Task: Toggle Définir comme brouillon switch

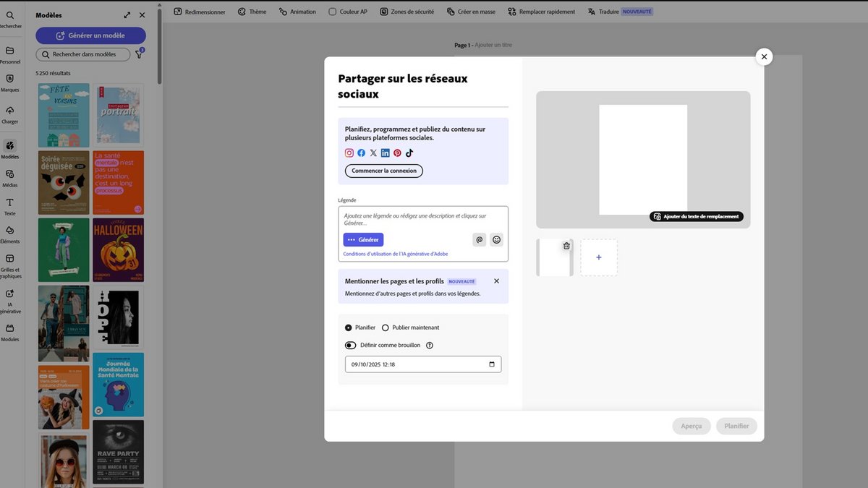Action: pos(351,346)
